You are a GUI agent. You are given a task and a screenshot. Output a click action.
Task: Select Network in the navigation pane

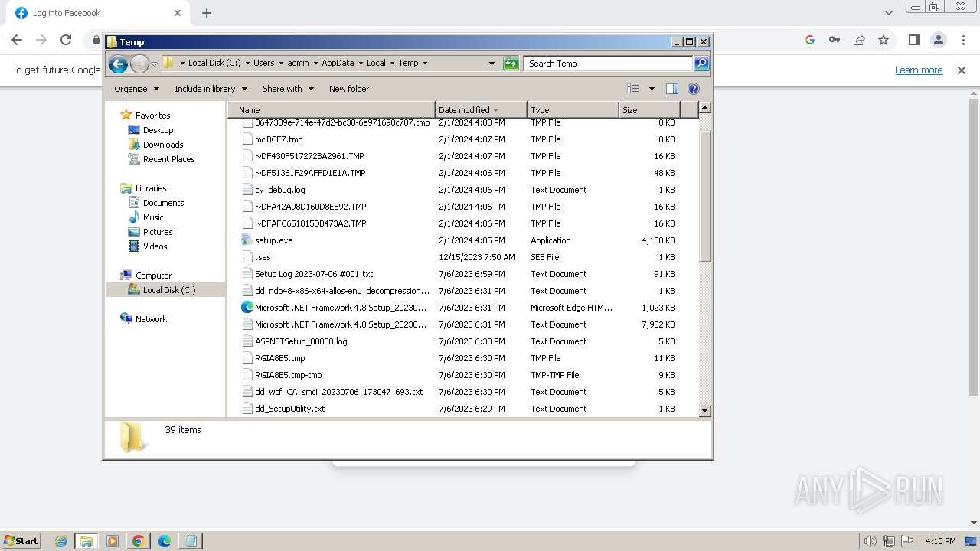tap(151, 319)
